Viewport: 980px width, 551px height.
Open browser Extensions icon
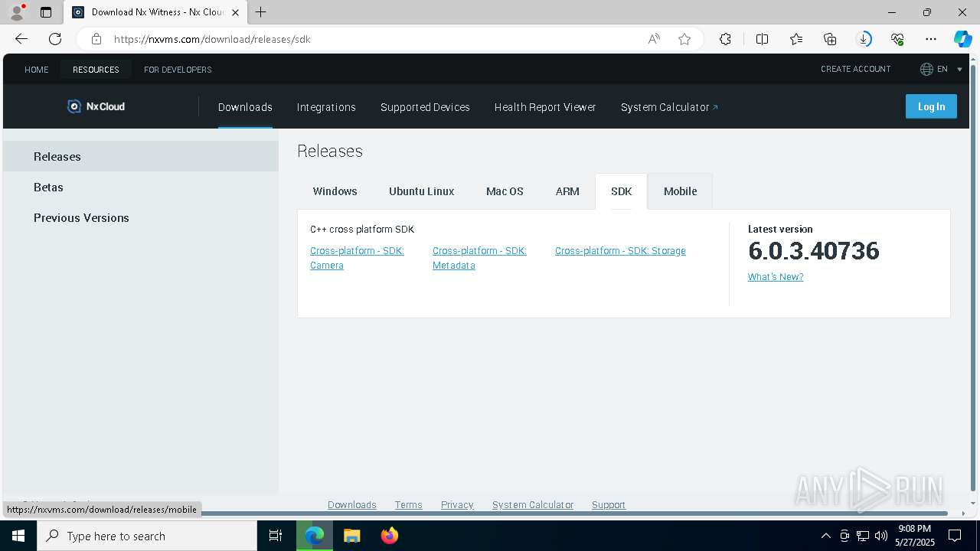coord(725,39)
